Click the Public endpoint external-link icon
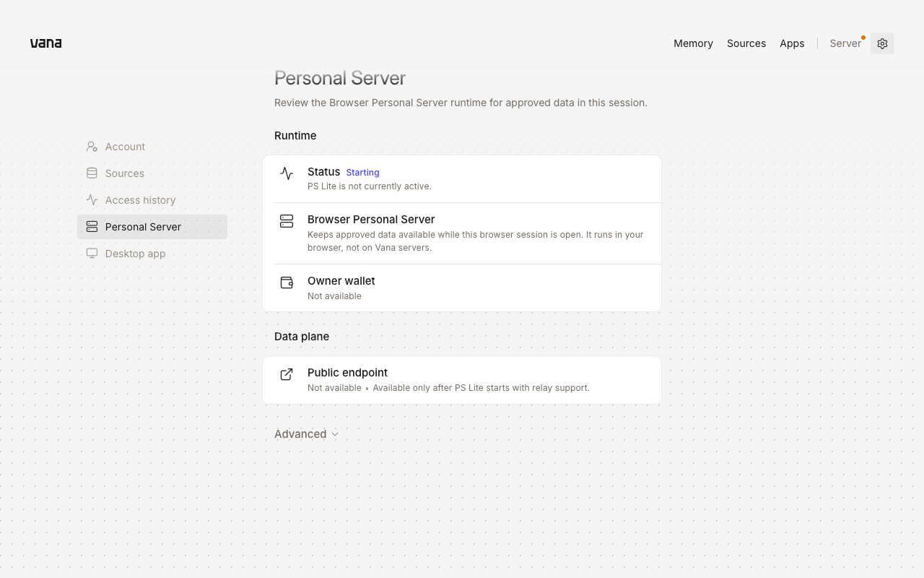This screenshot has width=924, height=578. tap(287, 374)
